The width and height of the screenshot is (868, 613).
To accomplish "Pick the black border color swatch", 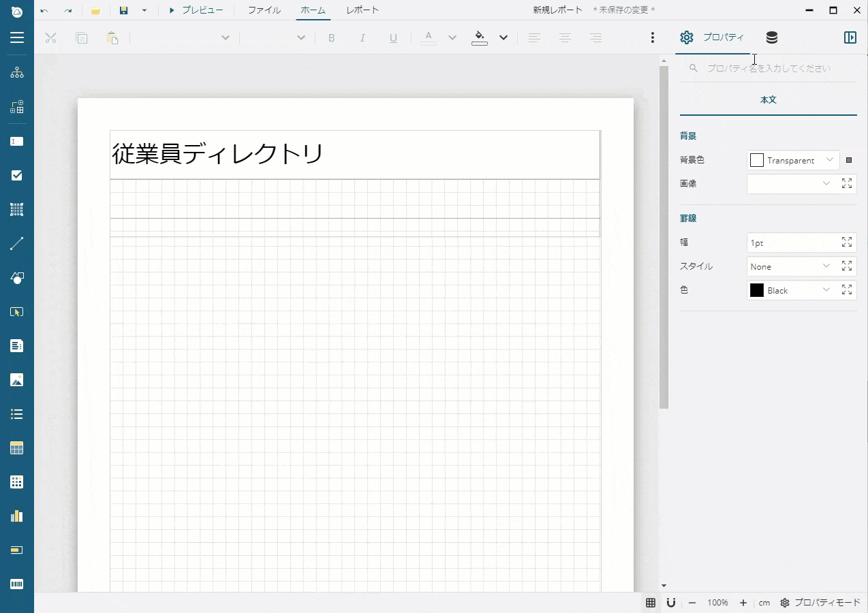I will pyautogui.click(x=756, y=289).
